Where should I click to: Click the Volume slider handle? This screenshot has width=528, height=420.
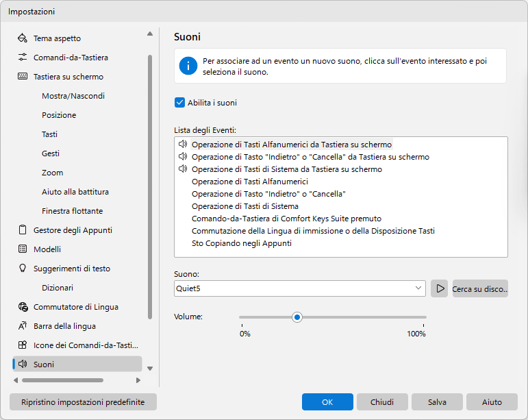[x=297, y=317]
